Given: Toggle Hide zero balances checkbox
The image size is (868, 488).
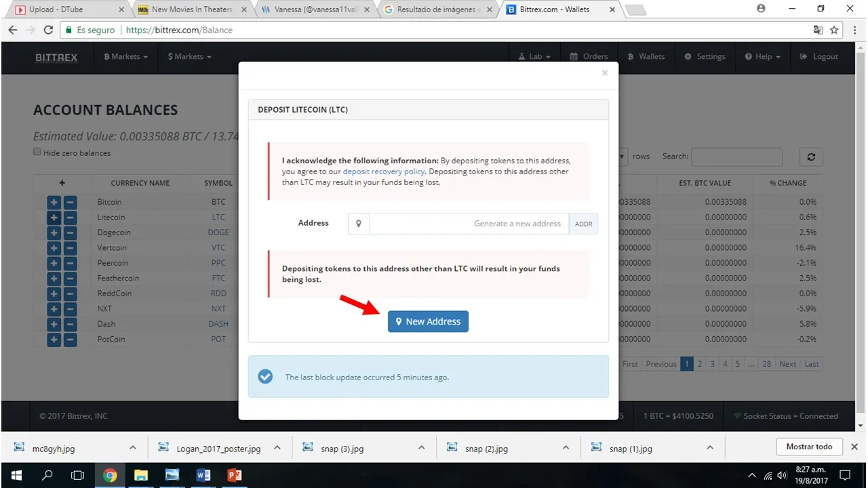Looking at the screenshot, I should pyautogui.click(x=37, y=152).
